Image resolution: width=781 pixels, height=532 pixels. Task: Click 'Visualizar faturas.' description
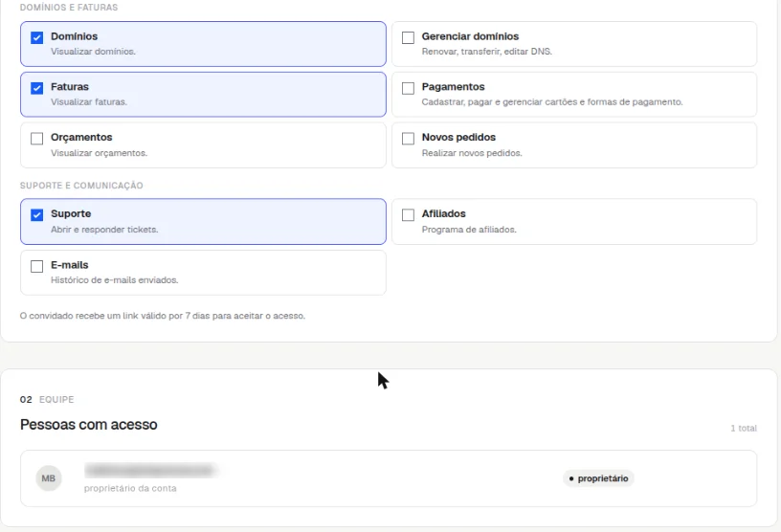click(x=89, y=101)
